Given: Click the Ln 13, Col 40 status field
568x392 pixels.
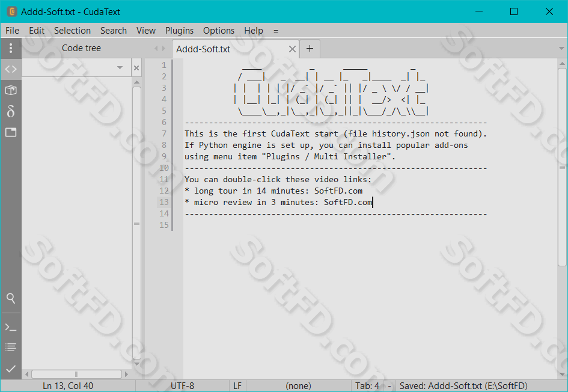Looking at the screenshot, I should click(x=68, y=386).
